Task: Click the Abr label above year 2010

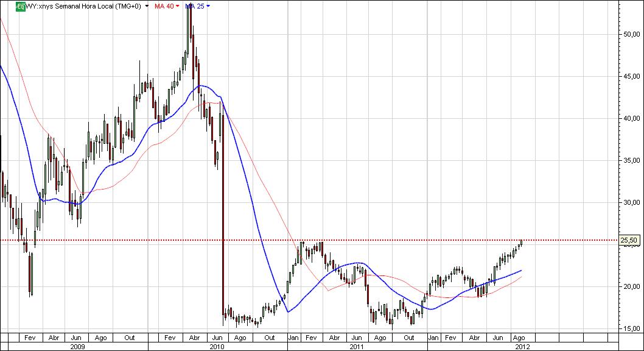Action: [x=194, y=338]
